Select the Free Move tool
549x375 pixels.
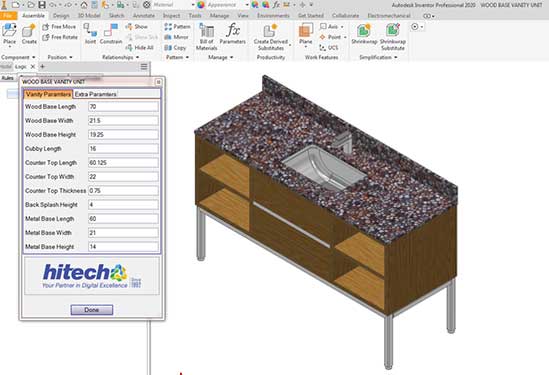(x=60, y=27)
